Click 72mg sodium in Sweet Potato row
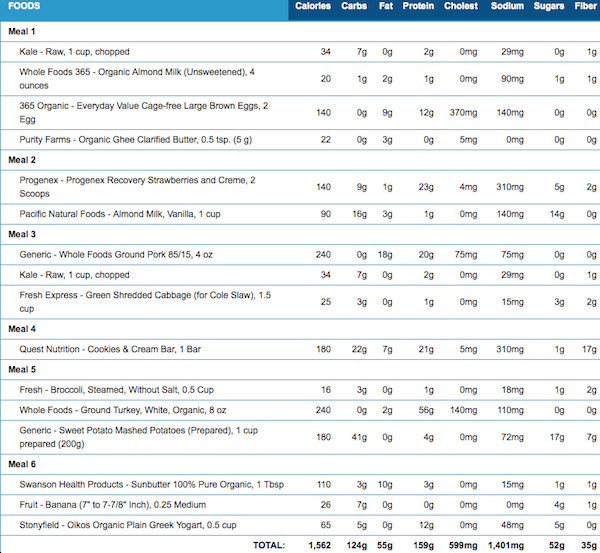The image size is (600, 553). point(512,437)
